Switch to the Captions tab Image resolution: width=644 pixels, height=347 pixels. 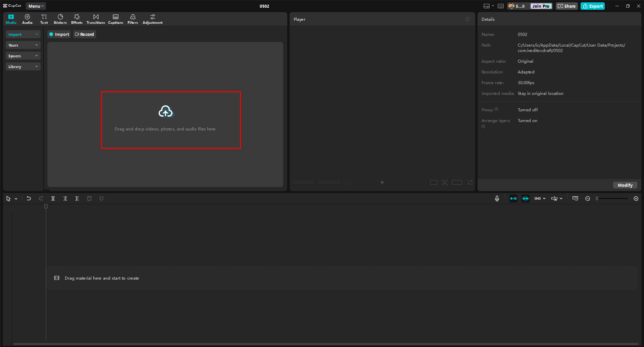coord(115,19)
